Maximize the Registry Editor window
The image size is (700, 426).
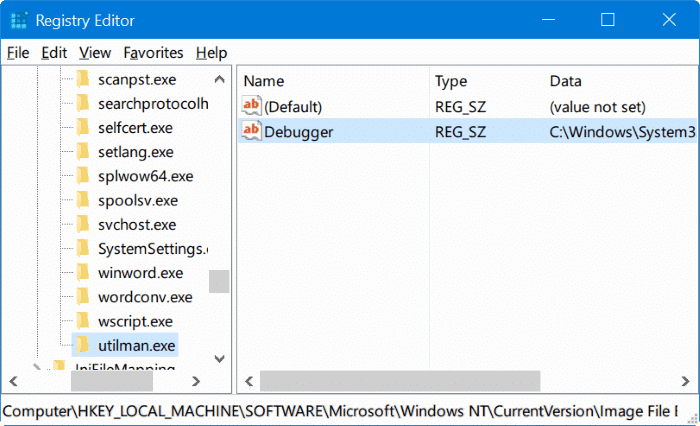pos(608,20)
